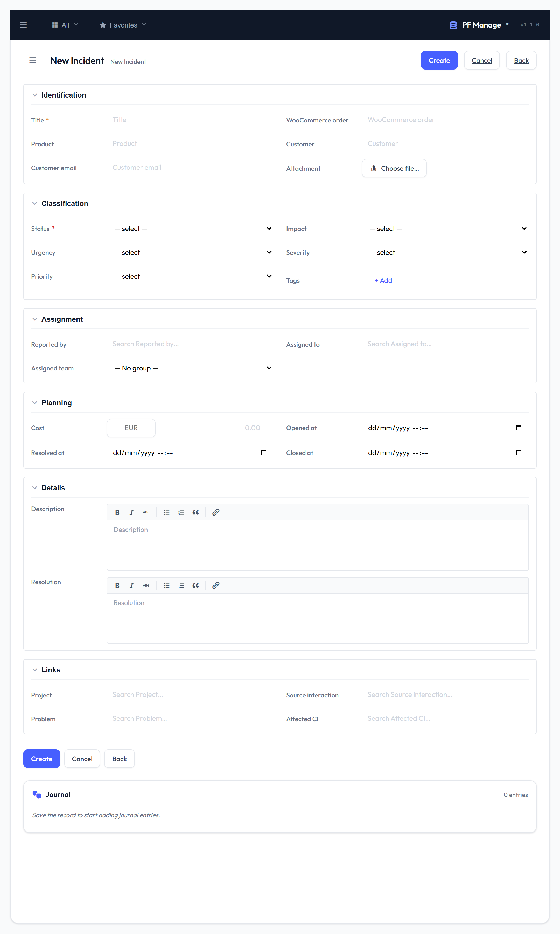
Task: Click + Add to add tags
Action: pyautogui.click(x=383, y=280)
